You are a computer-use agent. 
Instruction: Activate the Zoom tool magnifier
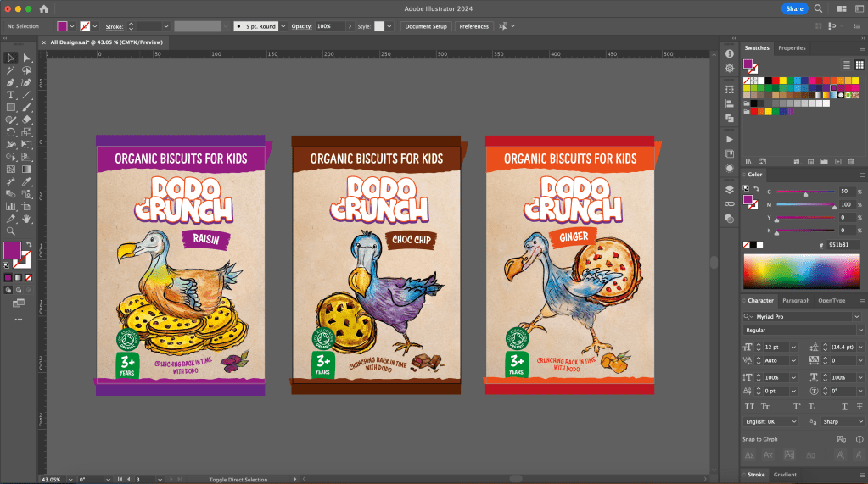point(11,231)
